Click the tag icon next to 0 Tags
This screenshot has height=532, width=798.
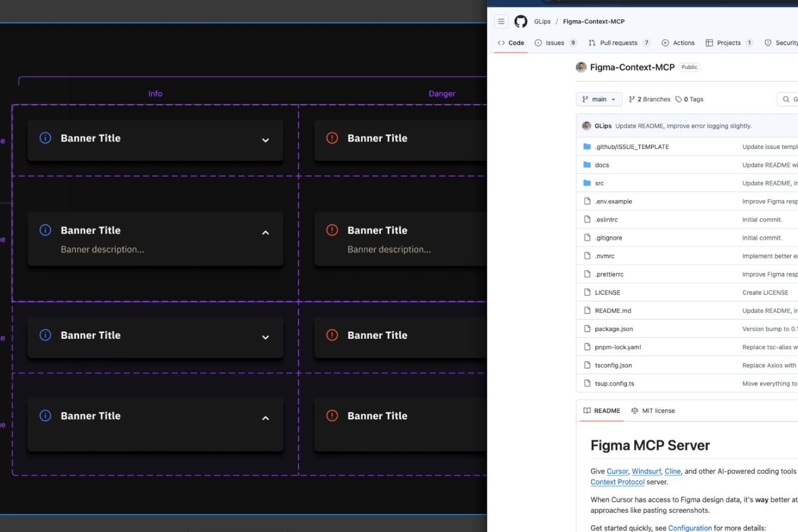[x=680, y=99]
